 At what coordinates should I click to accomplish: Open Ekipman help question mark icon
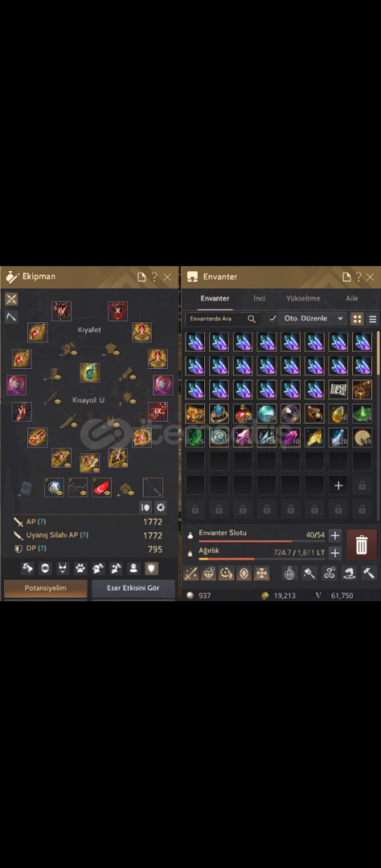tap(154, 276)
